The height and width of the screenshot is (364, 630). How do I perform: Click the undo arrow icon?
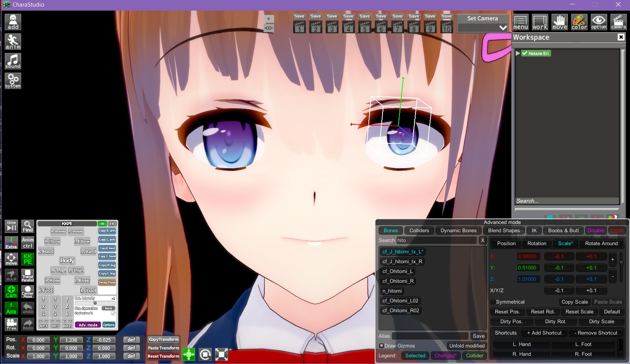click(x=27, y=308)
